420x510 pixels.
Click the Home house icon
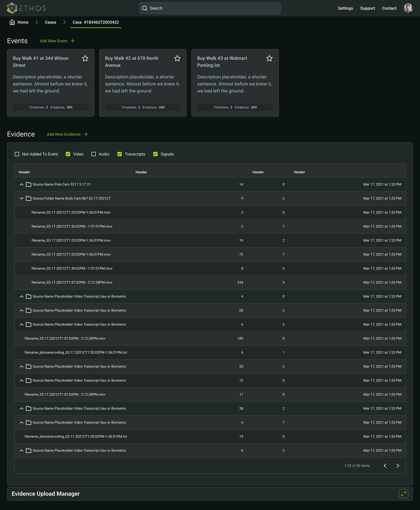tap(12, 22)
